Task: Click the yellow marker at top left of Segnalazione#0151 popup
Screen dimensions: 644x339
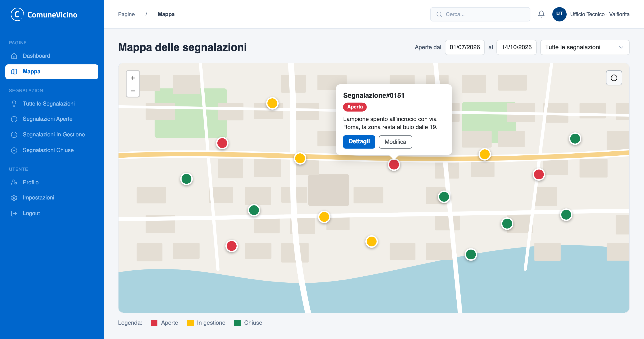Action: tap(272, 103)
